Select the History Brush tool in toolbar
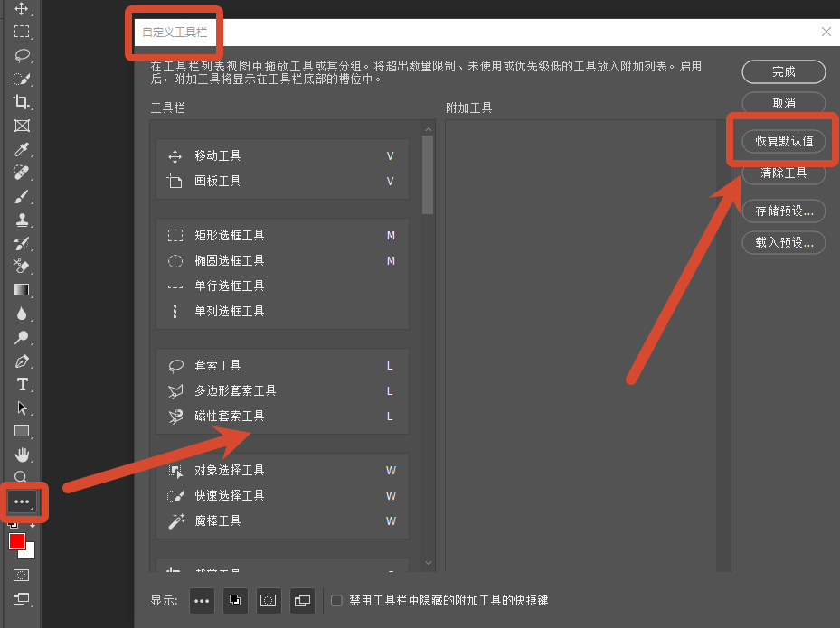Image resolution: width=840 pixels, height=628 pixels. click(x=22, y=244)
